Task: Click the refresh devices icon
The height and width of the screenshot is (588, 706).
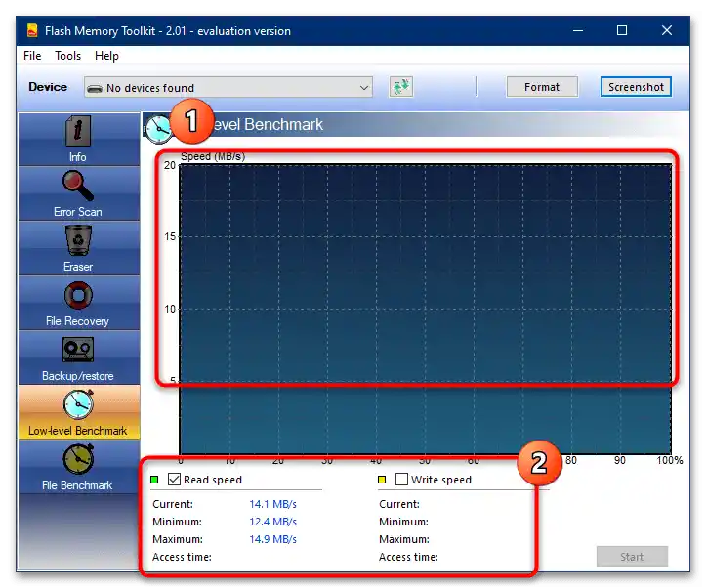Action: [400, 87]
